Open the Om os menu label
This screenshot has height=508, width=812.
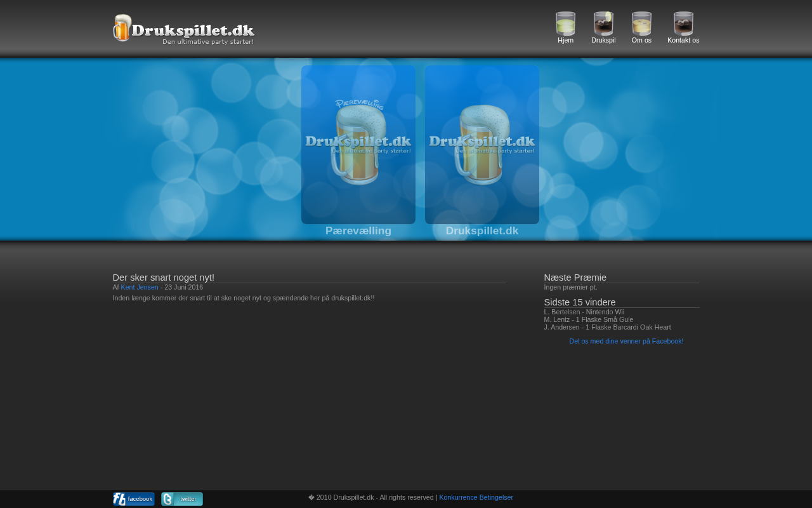(641, 40)
